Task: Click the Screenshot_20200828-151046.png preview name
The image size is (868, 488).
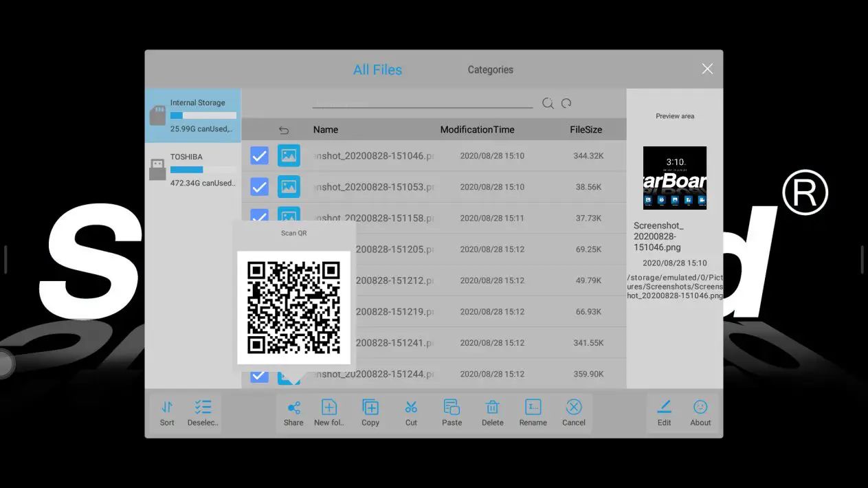Action: (658, 236)
